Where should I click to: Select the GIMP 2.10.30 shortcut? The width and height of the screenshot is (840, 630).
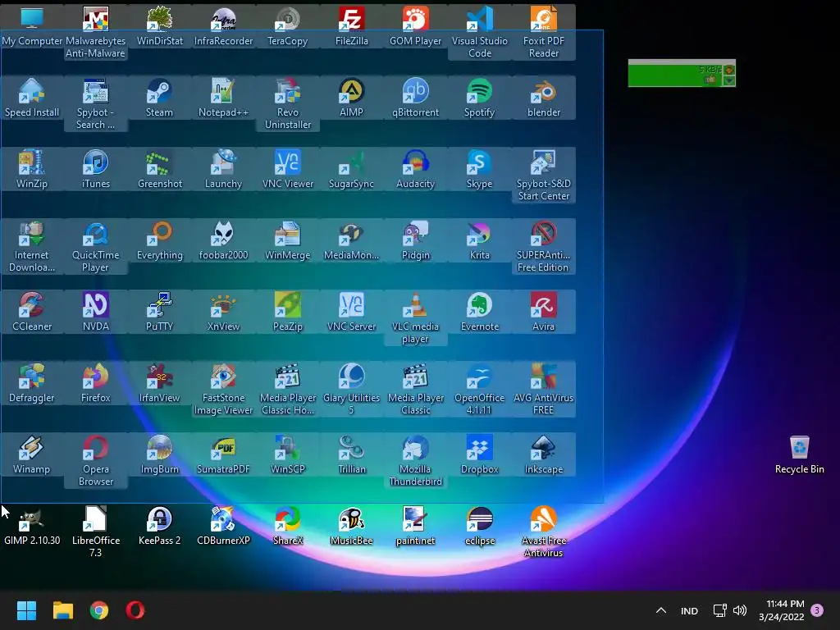click(x=32, y=526)
